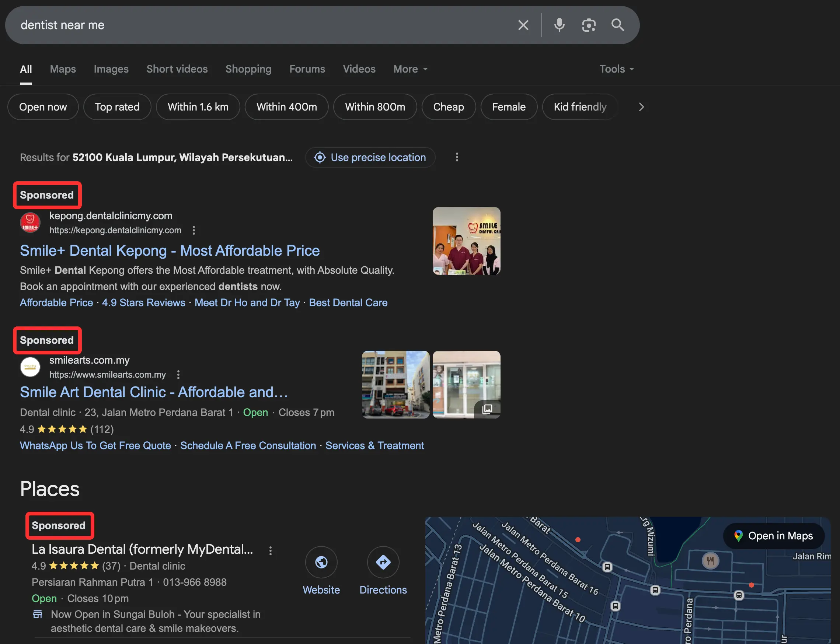The image size is (840, 644).
Task: Click the Smile+ Dental staff photo thumbnail
Action: click(x=466, y=241)
